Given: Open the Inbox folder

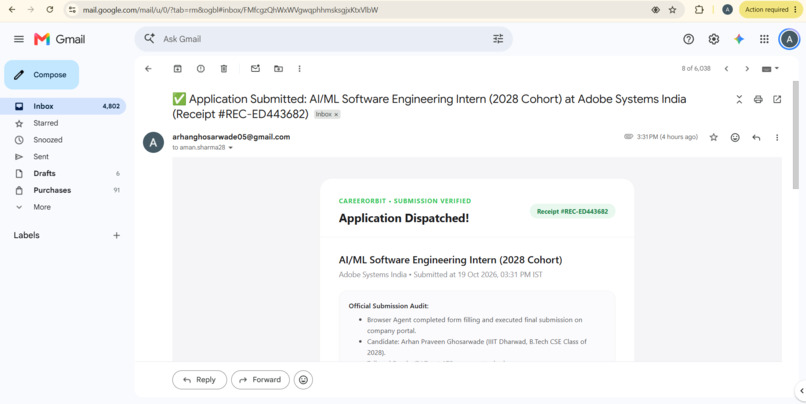Looking at the screenshot, I should (x=63, y=106).
